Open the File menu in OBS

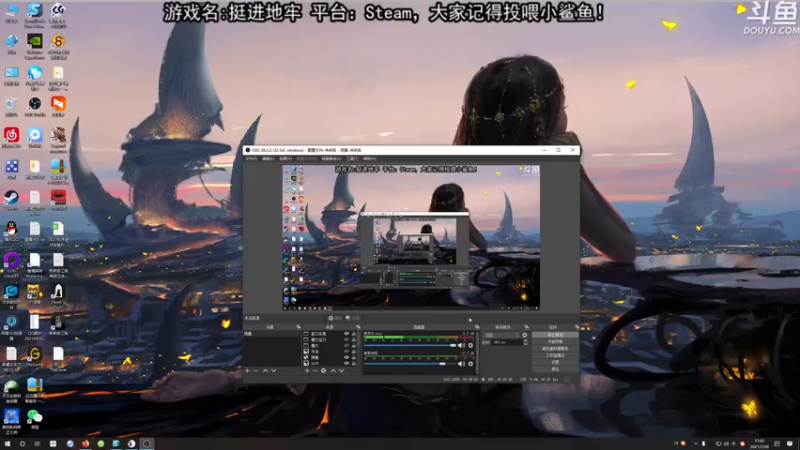(251, 159)
